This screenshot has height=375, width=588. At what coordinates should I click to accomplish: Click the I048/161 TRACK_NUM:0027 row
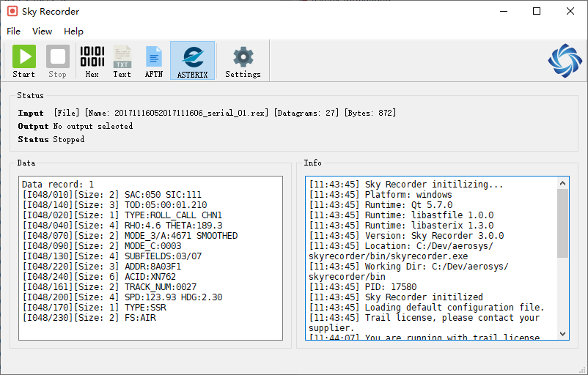pos(109,287)
